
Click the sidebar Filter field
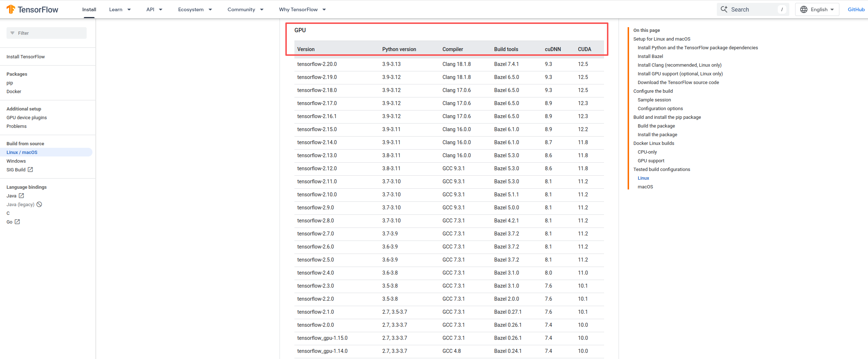click(46, 33)
